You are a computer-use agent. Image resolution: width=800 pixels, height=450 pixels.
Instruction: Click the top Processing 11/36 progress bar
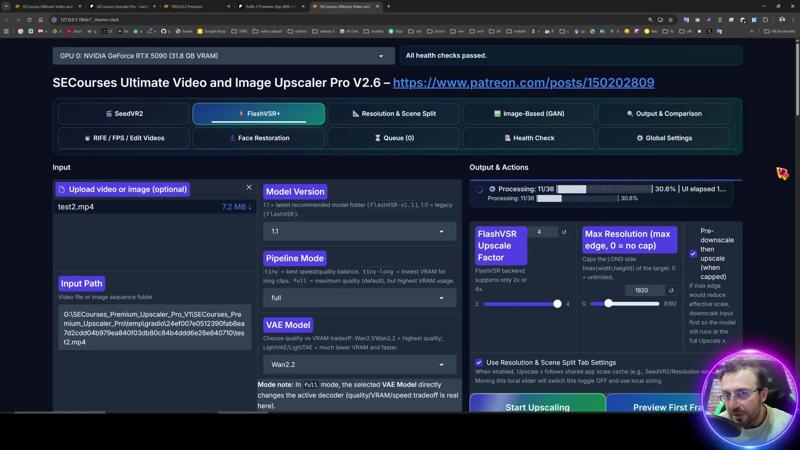click(x=604, y=189)
